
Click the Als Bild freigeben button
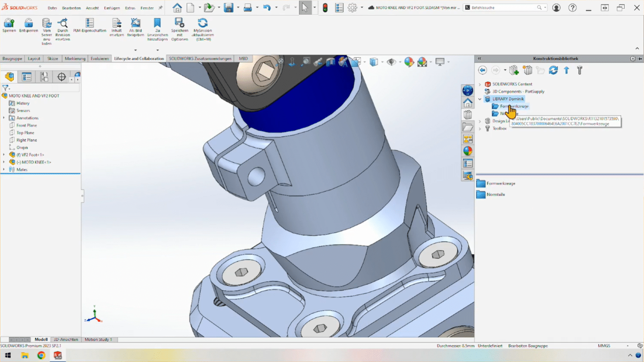pyautogui.click(x=135, y=25)
